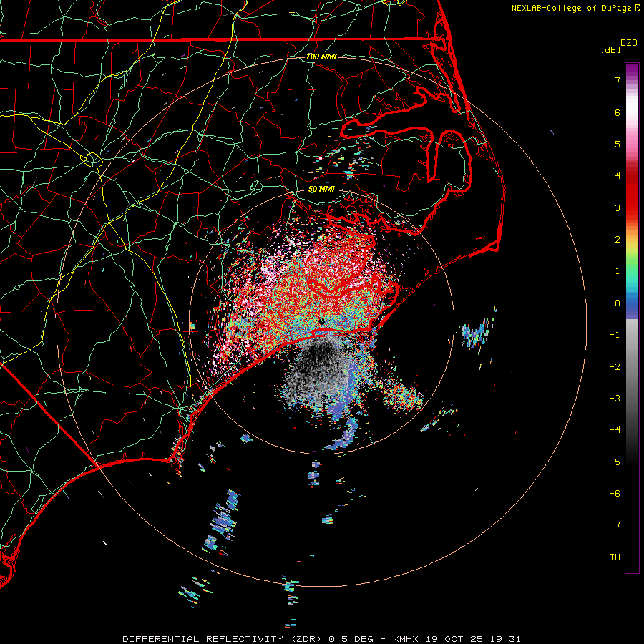
Task: Click the 5 dB legend value
Action: [618, 144]
